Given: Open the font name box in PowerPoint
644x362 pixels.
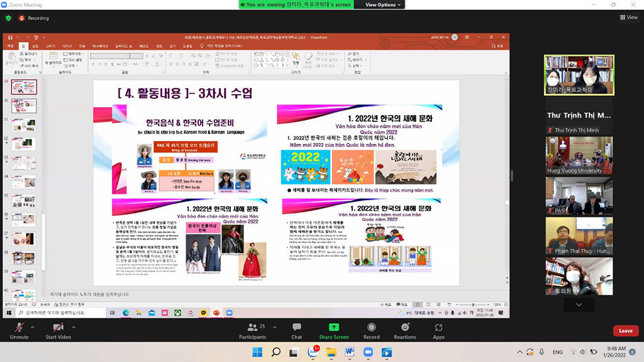Looking at the screenshot, I should pos(110,56).
